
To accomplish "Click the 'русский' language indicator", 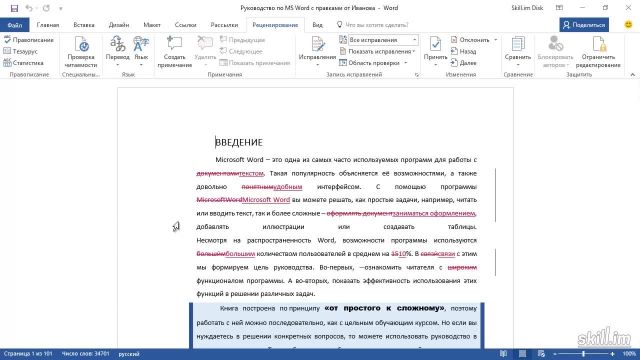I will (x=129, y=354).
